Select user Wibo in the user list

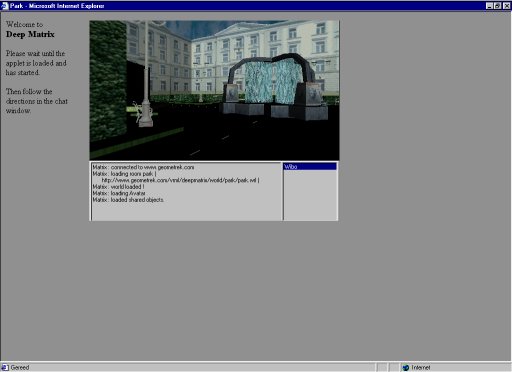tap(310, 167)
